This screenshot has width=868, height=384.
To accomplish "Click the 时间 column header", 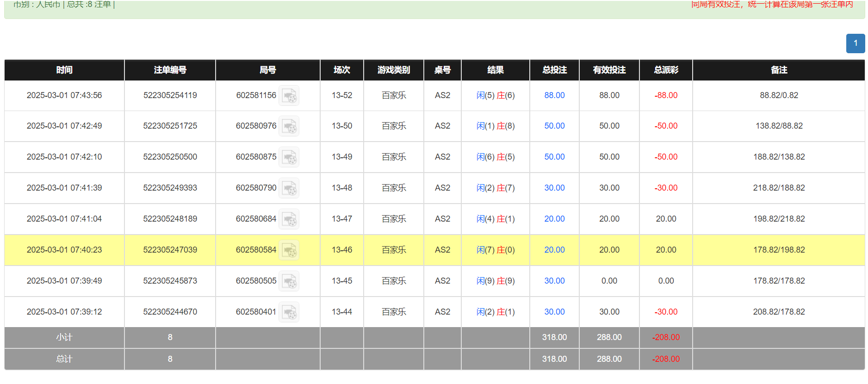I will tap(64, 70).
